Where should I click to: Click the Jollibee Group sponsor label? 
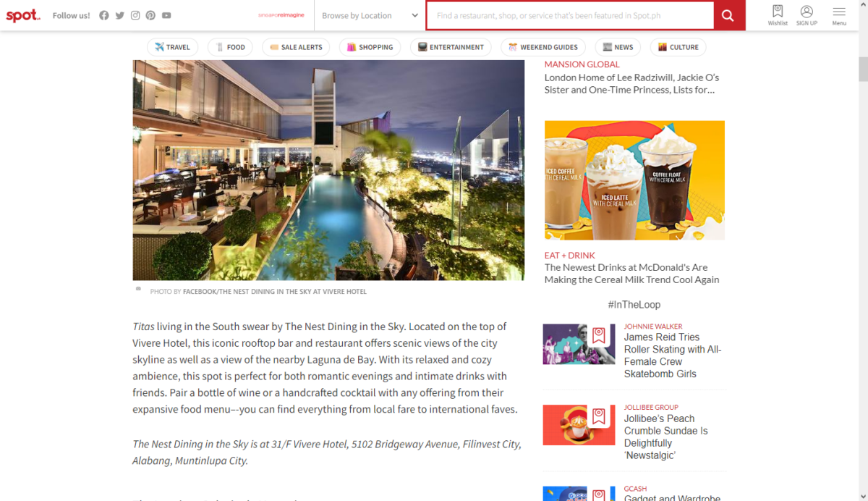[x=651, y=408]
